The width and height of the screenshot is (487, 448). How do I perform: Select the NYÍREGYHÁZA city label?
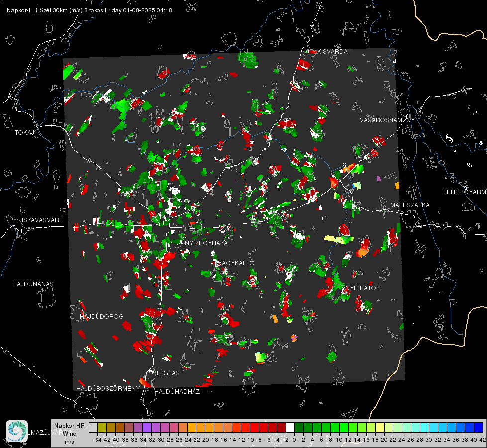point(206,243)
